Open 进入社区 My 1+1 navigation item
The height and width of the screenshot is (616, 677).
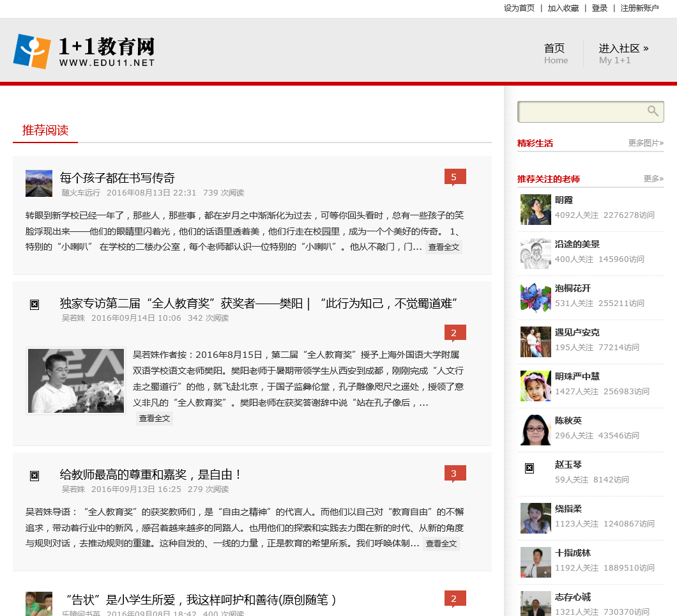click(x=623, y=54)
